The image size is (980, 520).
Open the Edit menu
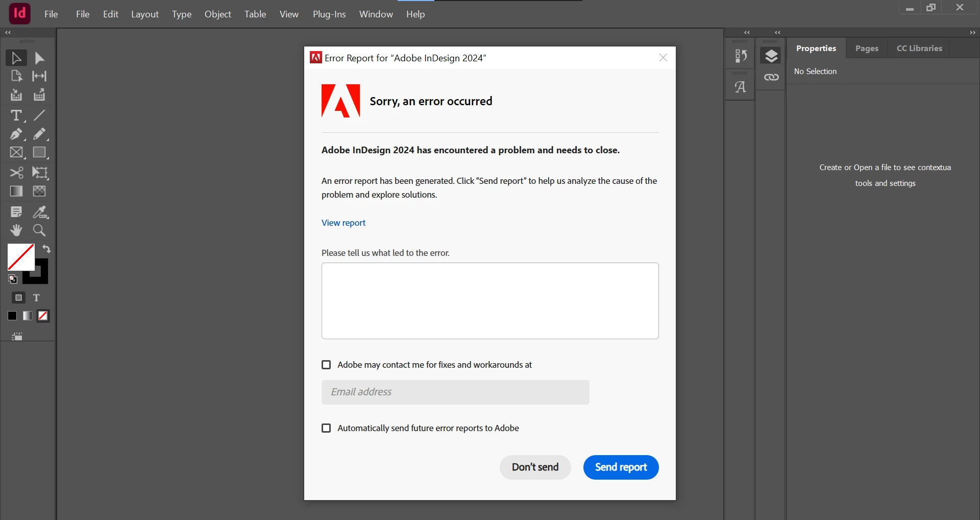click(111, 14)
